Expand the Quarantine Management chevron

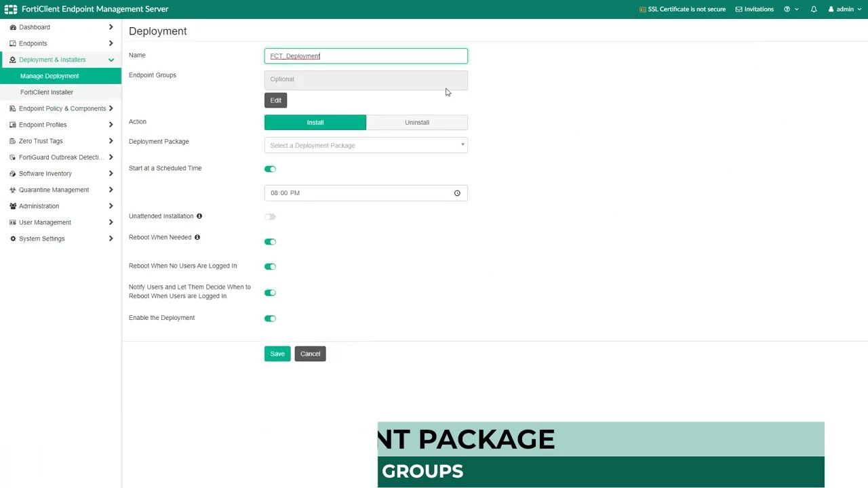111,190
